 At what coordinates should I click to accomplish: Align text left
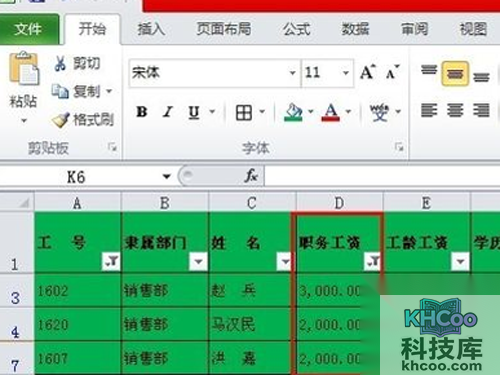pyautogui.click(x=429, y=110)
